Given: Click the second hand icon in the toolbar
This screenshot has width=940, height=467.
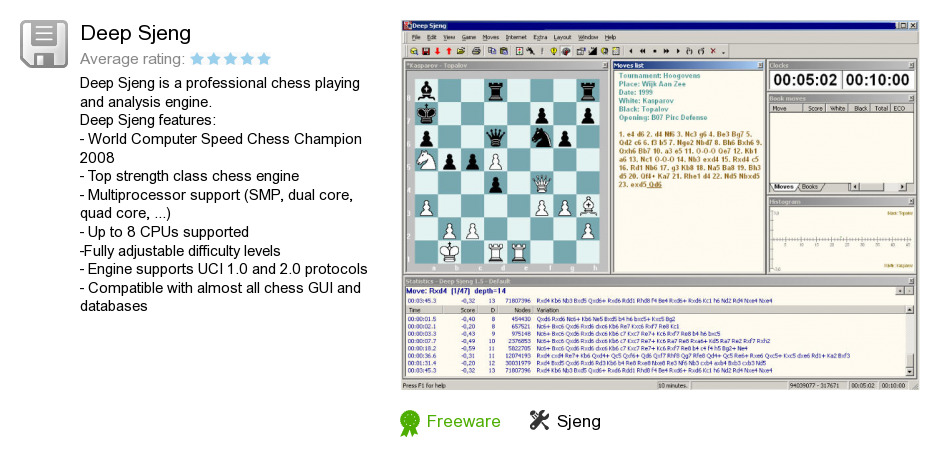Looking at the screenshot, I should pos(701,51).
